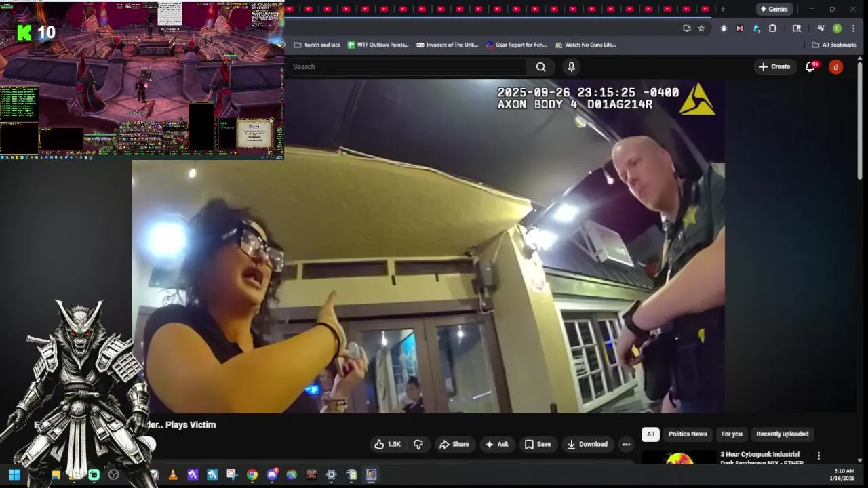Select the 'Politics News' chip
The image size is (868, 488).
688,434
